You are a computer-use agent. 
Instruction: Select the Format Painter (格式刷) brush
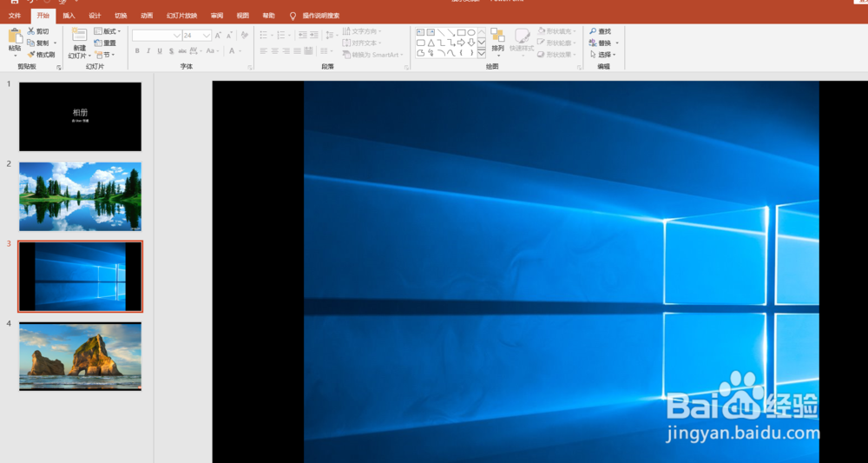coord(31,54)
